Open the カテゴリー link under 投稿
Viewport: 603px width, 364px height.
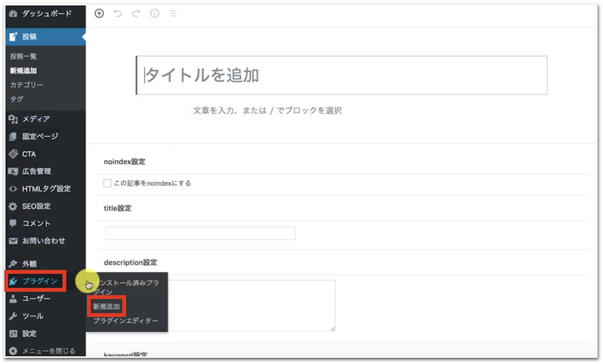(27, 85)
